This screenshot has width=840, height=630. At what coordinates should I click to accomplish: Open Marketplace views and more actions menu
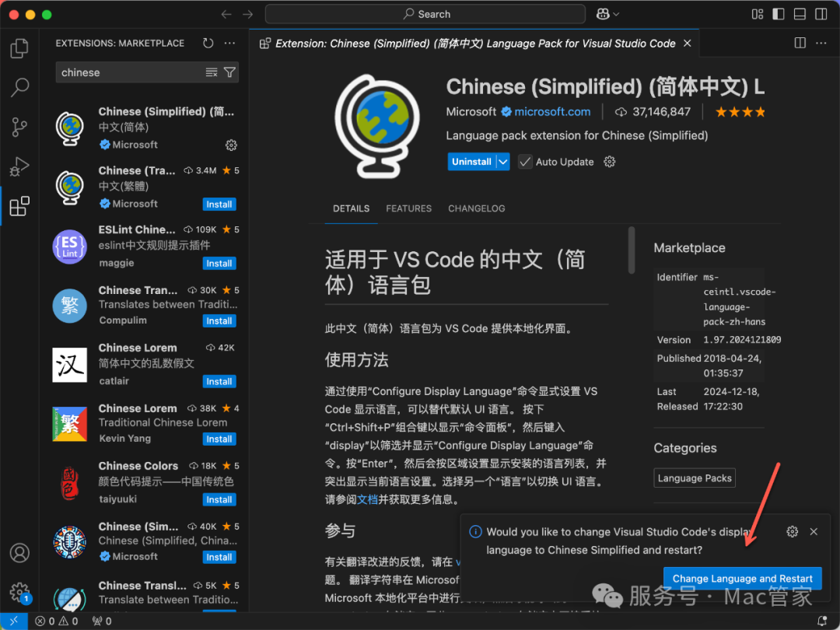(x=229, y=43)
